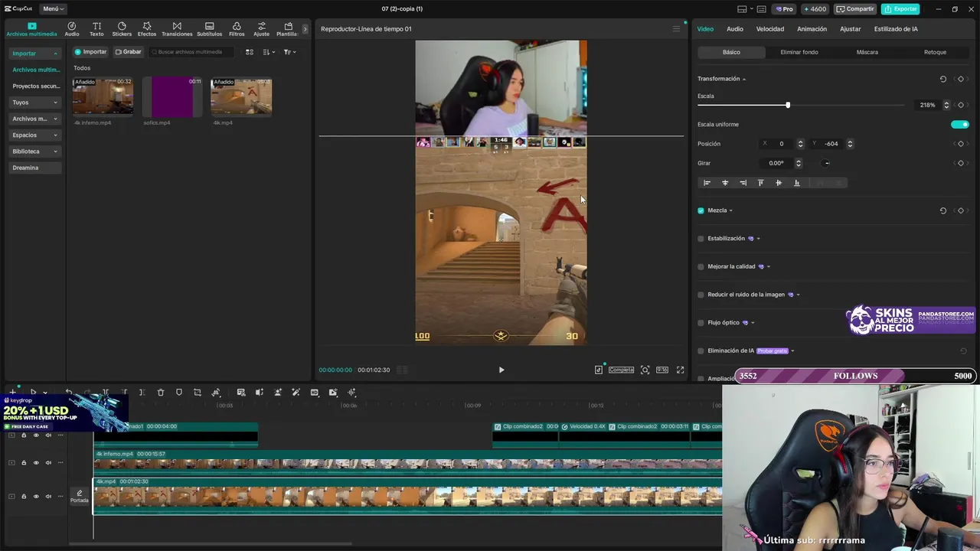This screenshot has width=980, height=551.
Task: Enable Reducir el ruido de la imagen
Action: [701, 295]
